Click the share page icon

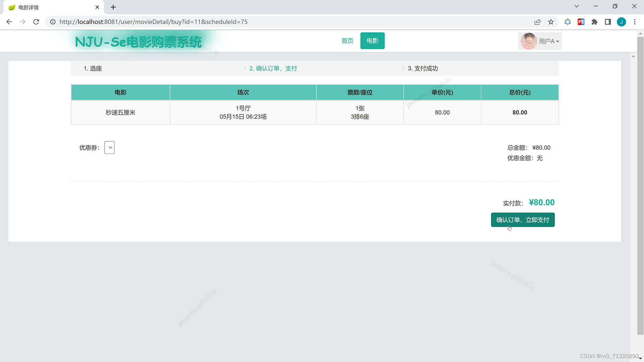coord(537,22)
